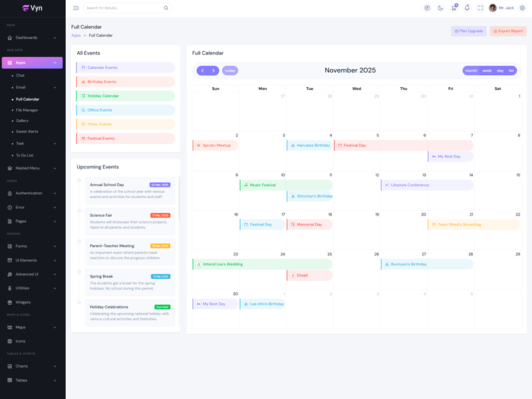Open notifications bell icon
The image size is (532, 399).
click(467, 8)
